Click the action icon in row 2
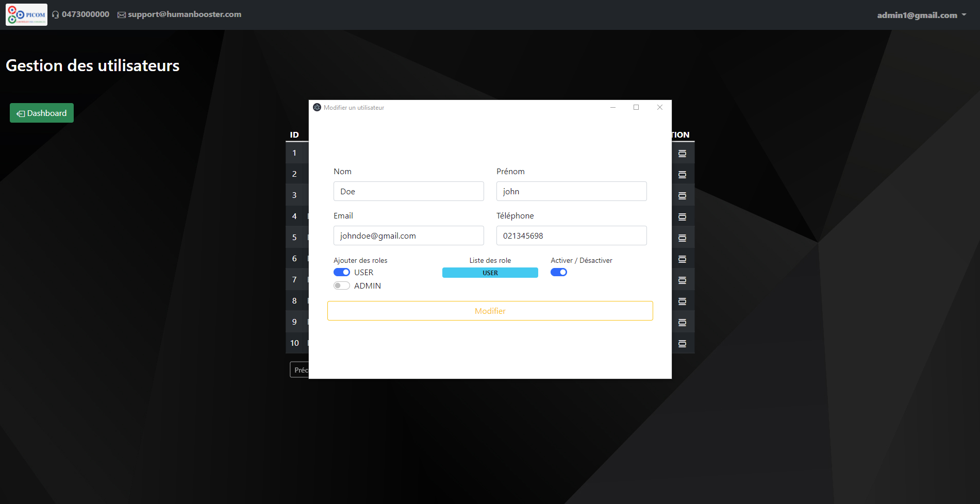 (682, 174)
